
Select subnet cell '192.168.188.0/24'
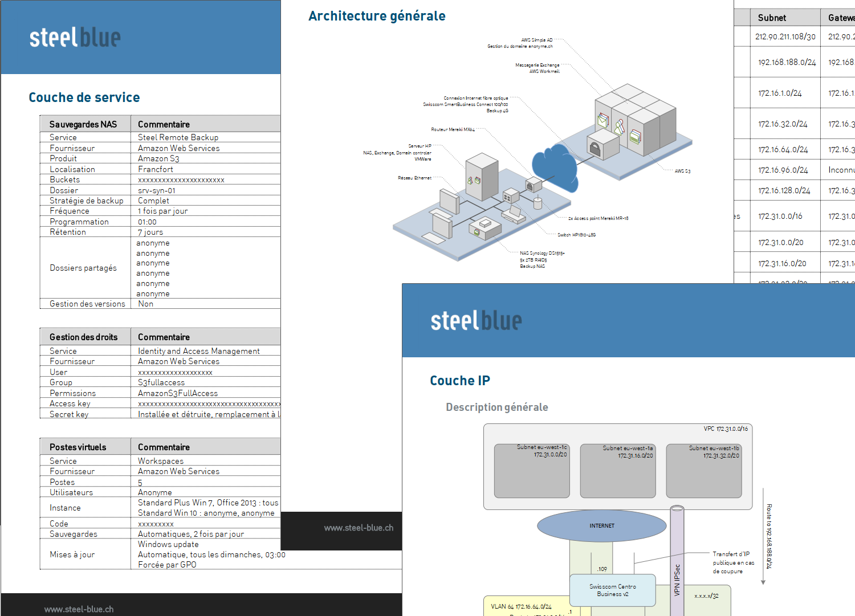(x=787, y=62)
